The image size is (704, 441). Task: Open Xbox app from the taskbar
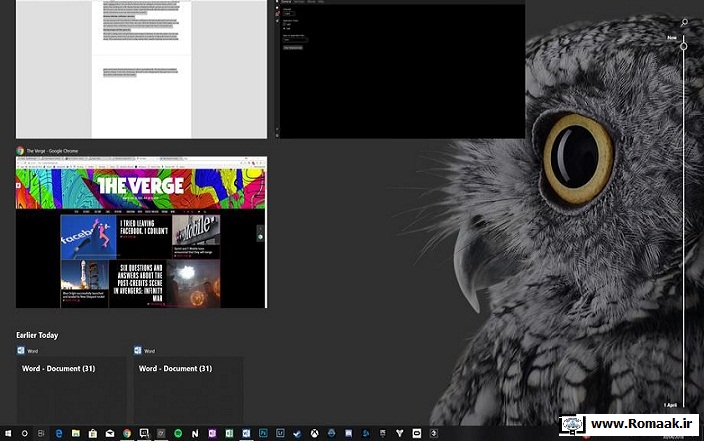point(314,433)
